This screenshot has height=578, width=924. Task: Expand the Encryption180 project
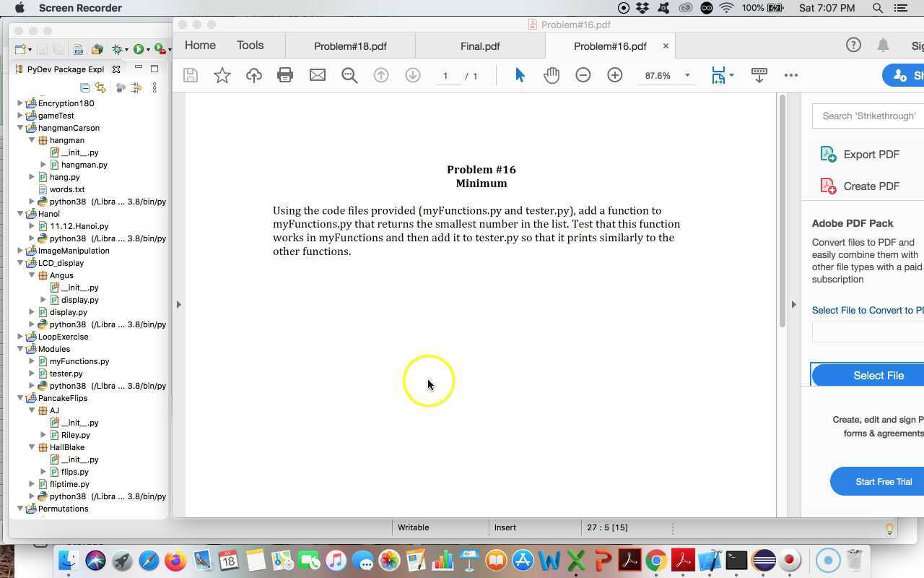pos(20,103)
